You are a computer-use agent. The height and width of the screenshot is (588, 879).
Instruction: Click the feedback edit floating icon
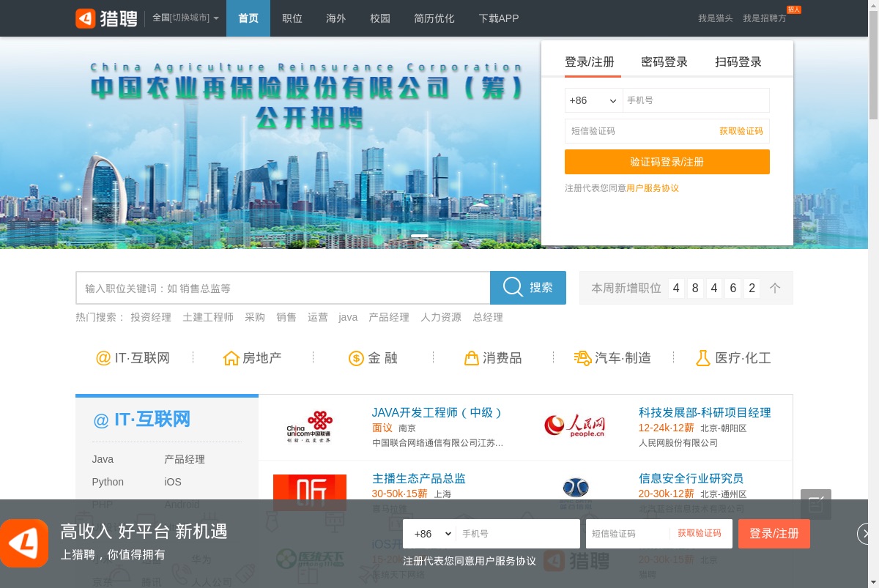coord(816,505)
